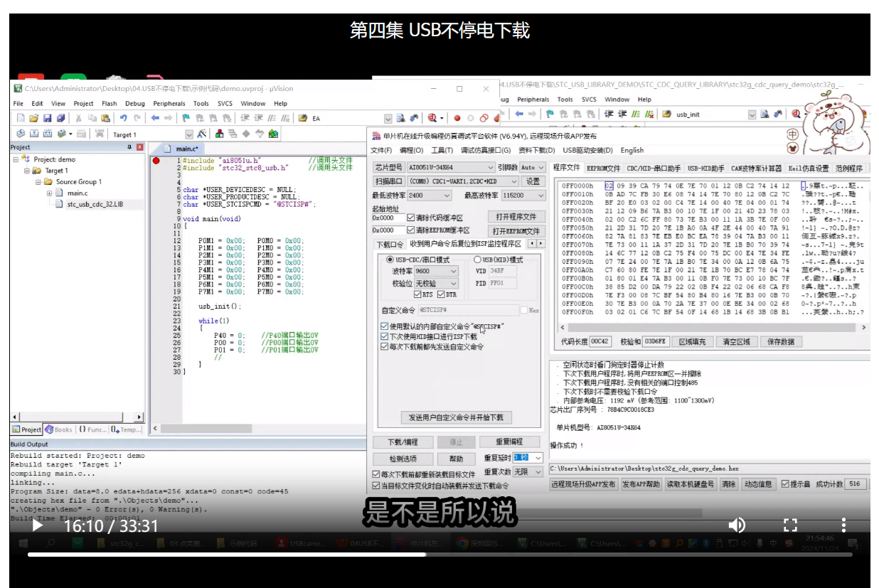Image resolution: width=879 pixels, height=588 pixels.
Task: Switch to Keil仿真设置 tab
Action: 809,169
